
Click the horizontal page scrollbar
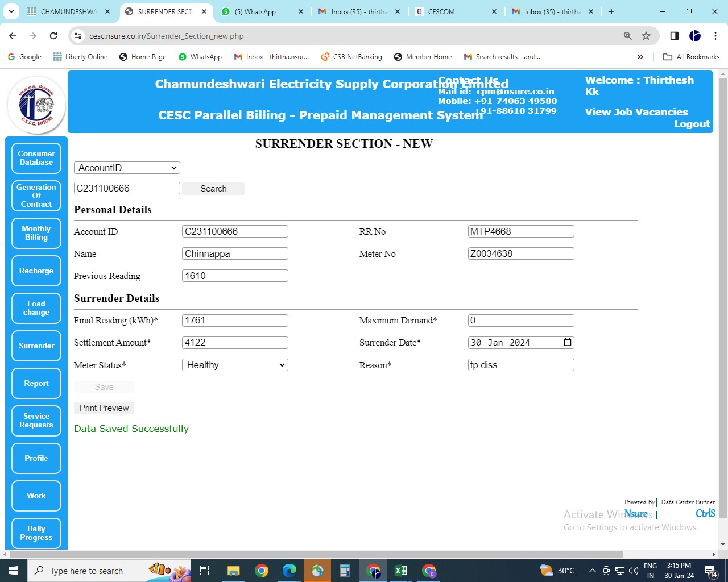(316, 554)
